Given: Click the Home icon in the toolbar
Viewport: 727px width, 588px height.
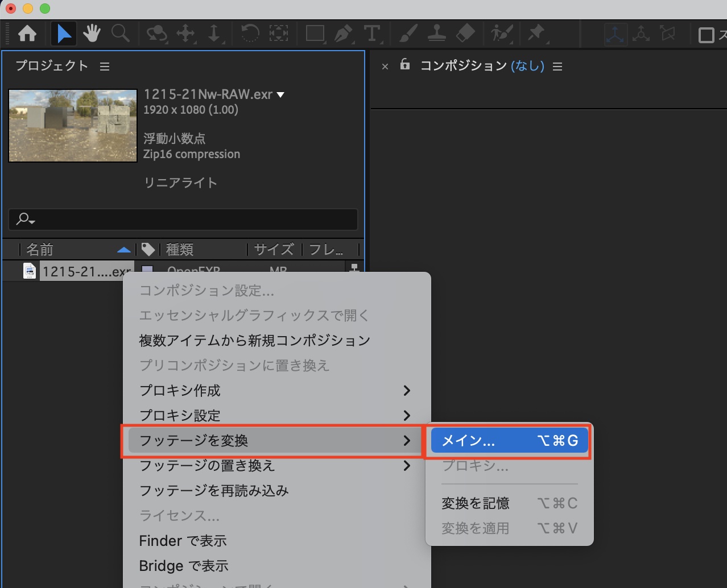Looking at the screenshot, I should pyautogui.click(x=27, y=34).
